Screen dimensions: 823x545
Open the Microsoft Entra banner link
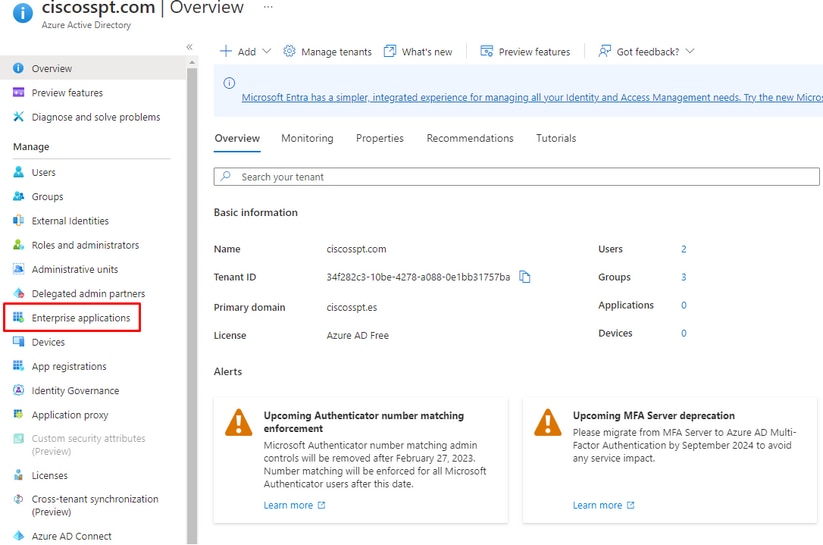pos(532,97)
